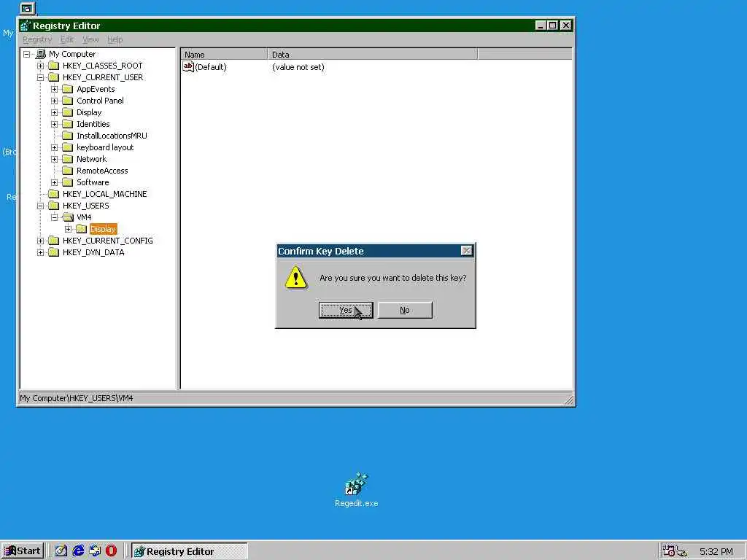The width and height of the screenshot is (747, 560).
Task: Click the HKEY_LOCAL_MACHINE folder icon
Action: point(54,194)
